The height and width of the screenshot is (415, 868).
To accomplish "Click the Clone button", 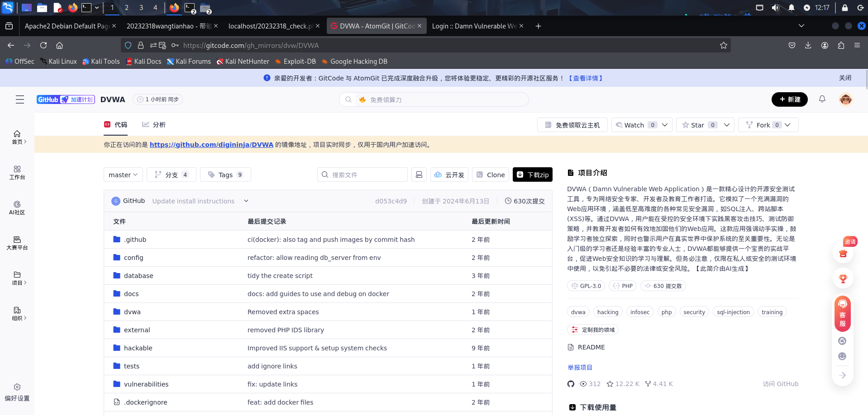I will [x=491, y=174].
